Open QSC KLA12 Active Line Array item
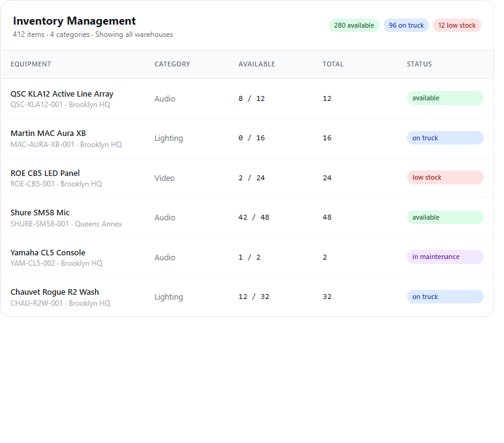 tap(62, 94)
